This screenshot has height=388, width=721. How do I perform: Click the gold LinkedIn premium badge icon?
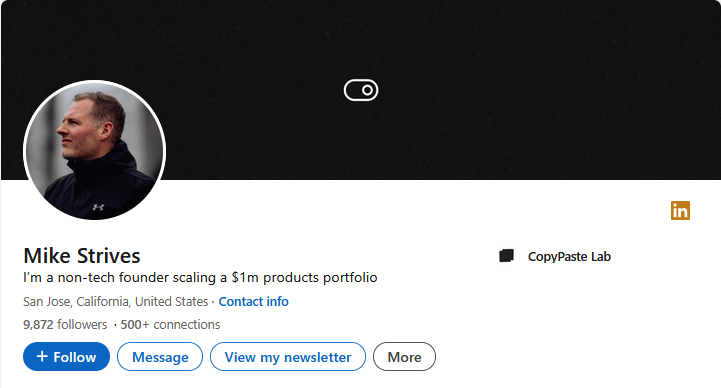[680, 211]
